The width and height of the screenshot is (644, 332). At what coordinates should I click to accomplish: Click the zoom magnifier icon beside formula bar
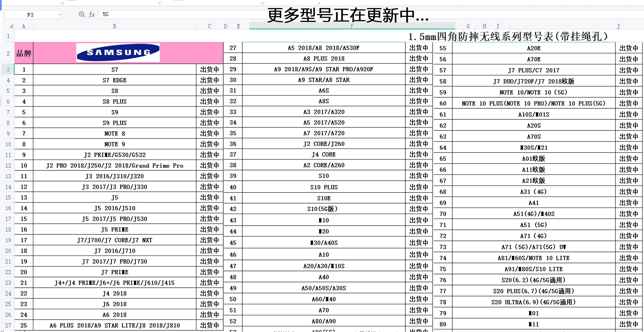click(82, 14)
